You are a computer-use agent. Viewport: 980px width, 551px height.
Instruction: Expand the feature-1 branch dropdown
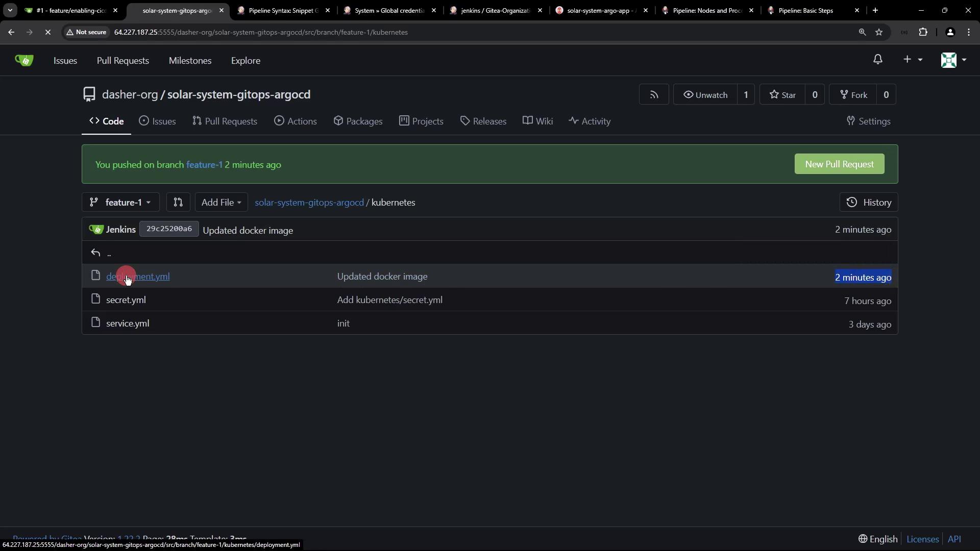tap(120, 203)
